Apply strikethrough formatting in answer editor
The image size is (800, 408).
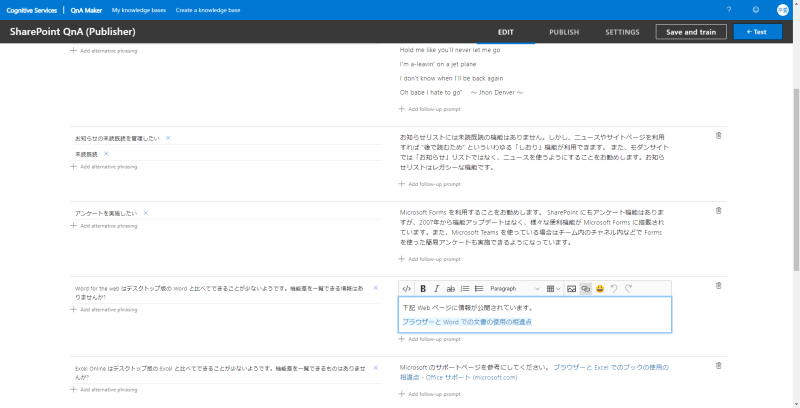coord(451,289)
